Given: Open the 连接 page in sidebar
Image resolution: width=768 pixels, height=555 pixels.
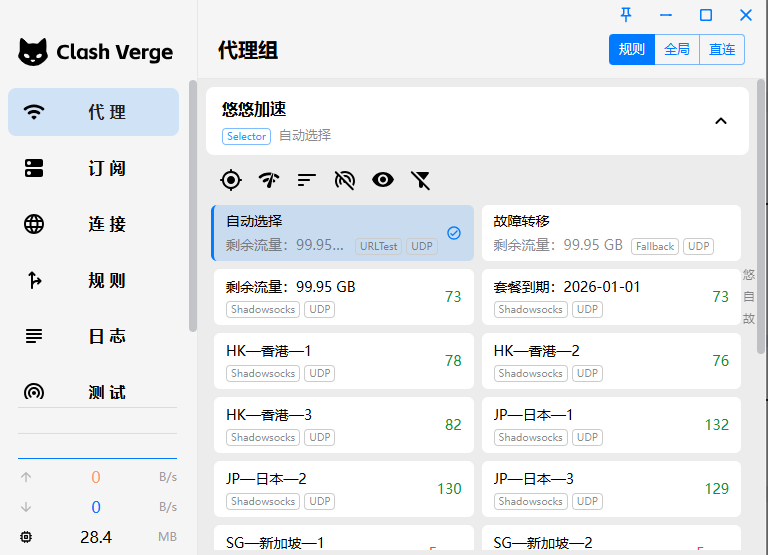Looking at the screenshot, I should (93, 224).
